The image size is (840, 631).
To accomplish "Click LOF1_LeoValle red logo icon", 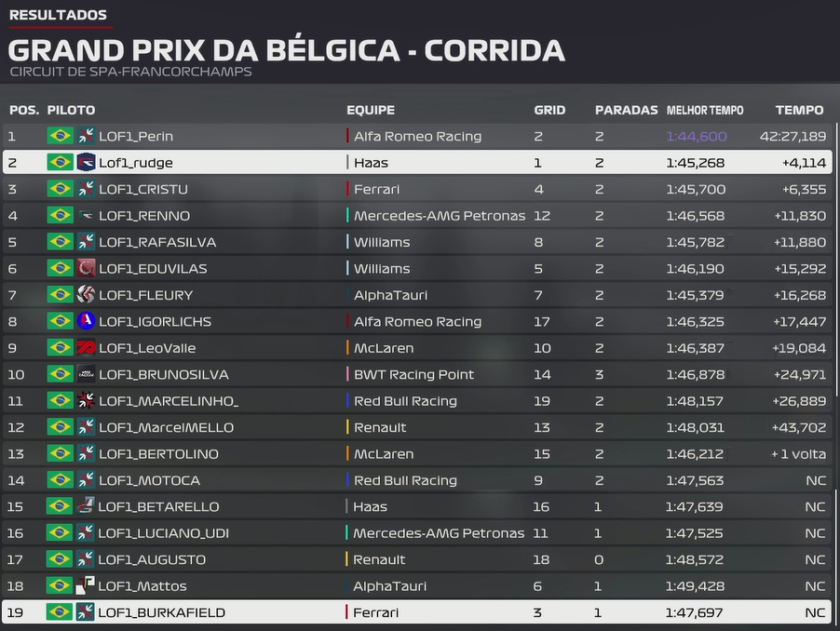I will (x=86, y=348).
